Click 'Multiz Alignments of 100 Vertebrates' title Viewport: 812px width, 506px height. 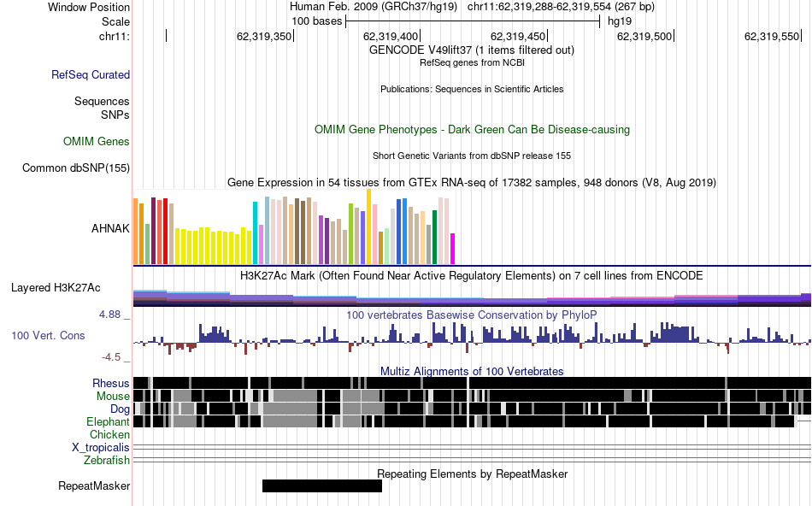[x=472, y=371]
